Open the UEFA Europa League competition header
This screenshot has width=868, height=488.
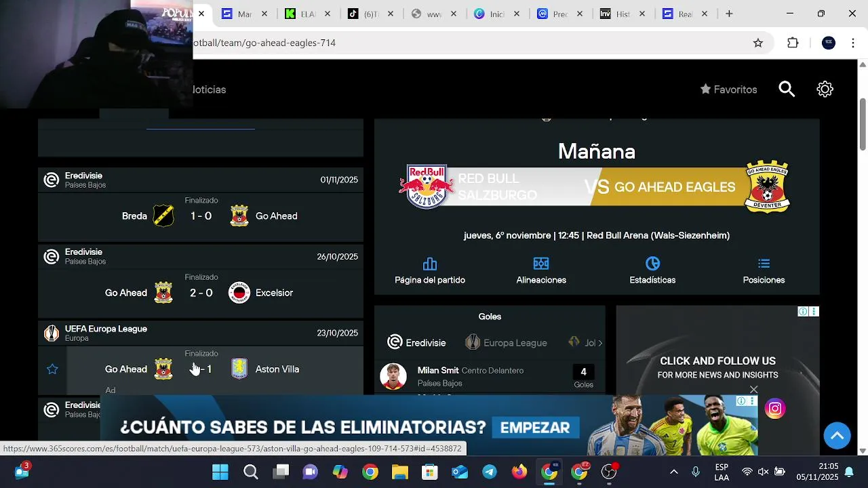click(201, 333)
